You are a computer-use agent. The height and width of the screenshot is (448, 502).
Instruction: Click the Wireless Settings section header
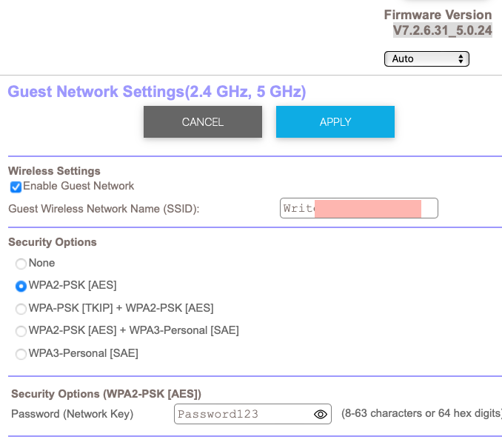tap(54, 171)
